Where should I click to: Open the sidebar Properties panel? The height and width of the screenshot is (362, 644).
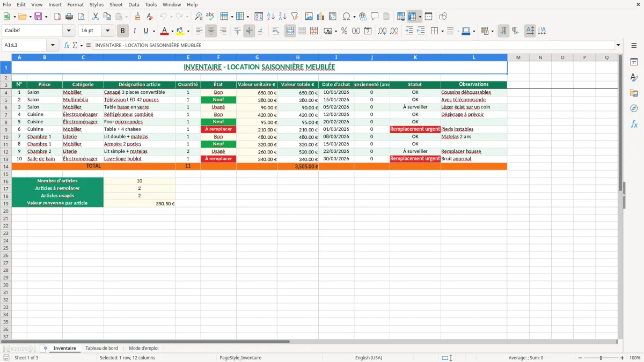[x=634, y=62]
